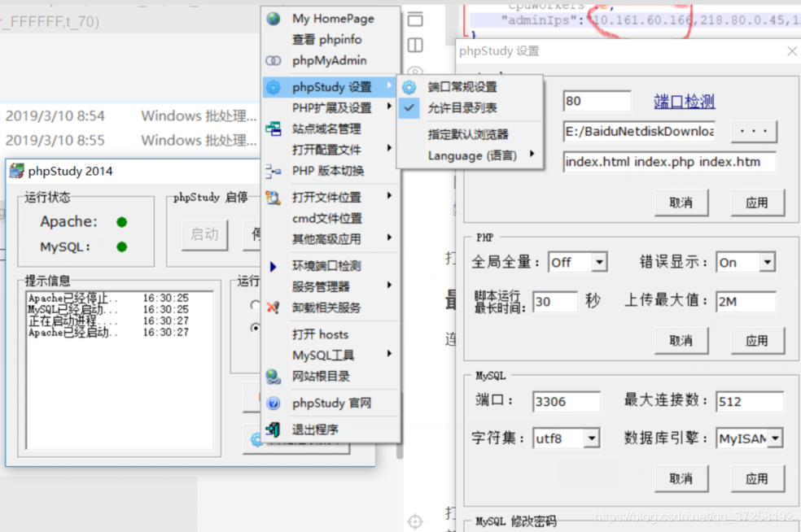
Task: Click the index.html index.php default files field
Action: 670,162
